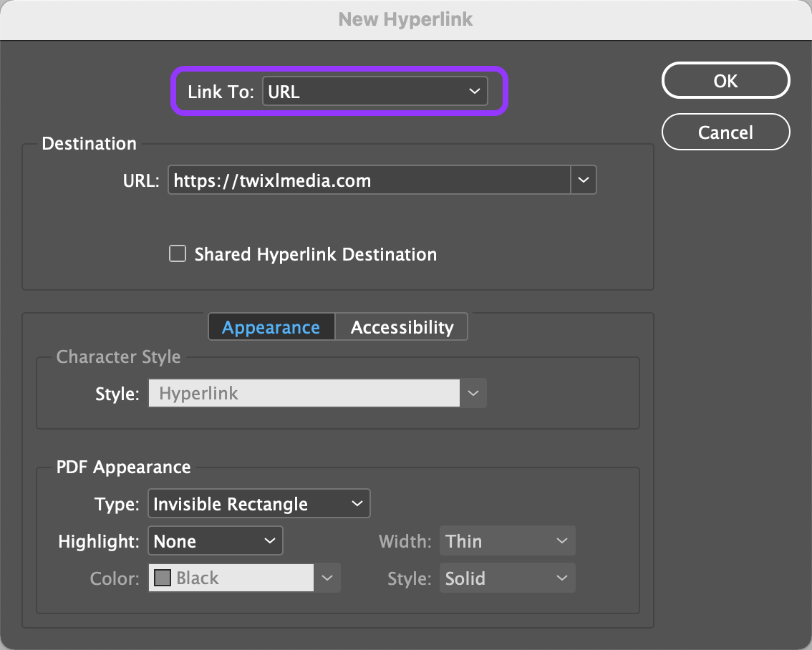This screenshot has height=650, width=812.
Task: Open the border Style dropdown set to Solid
Action: point(508,578)
